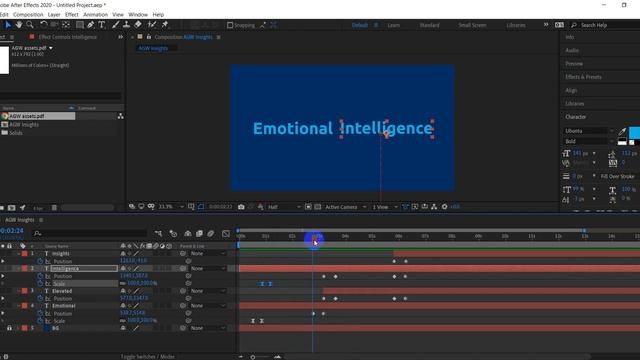This screenshot has height=360, width=640.
Task: Take a snapshot with camera icon
Action: point(241,207)
